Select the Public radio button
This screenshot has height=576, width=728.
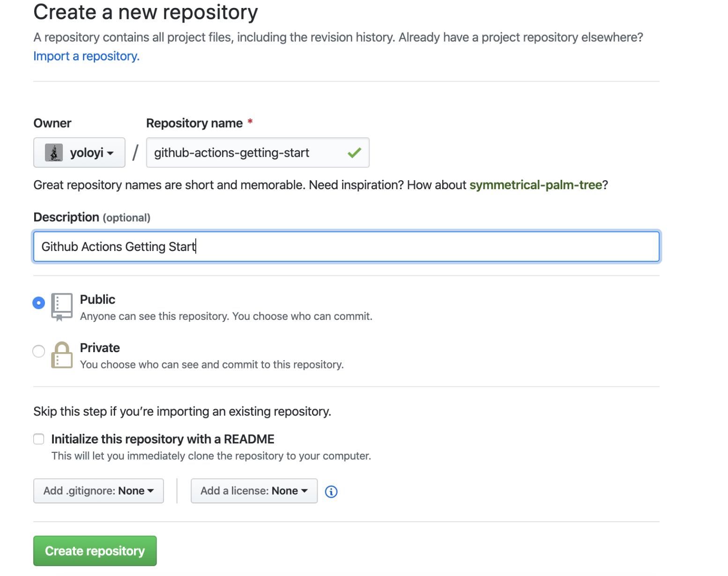39,303
